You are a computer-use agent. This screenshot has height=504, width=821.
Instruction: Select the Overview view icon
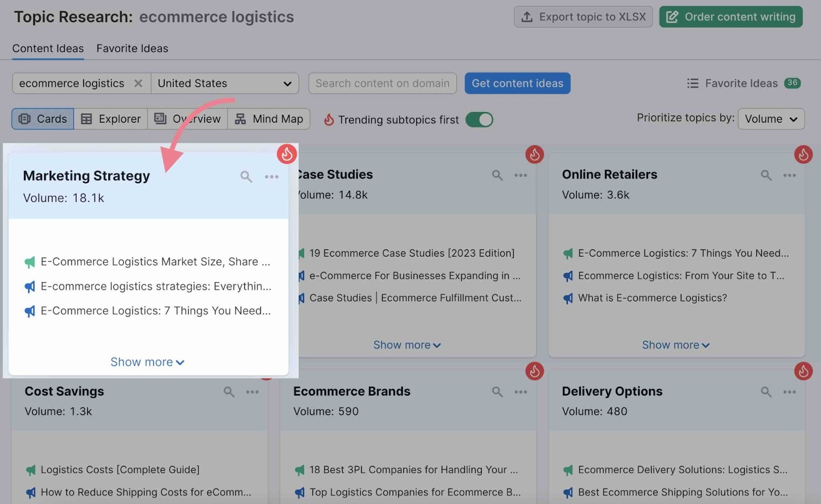(187, 119)
